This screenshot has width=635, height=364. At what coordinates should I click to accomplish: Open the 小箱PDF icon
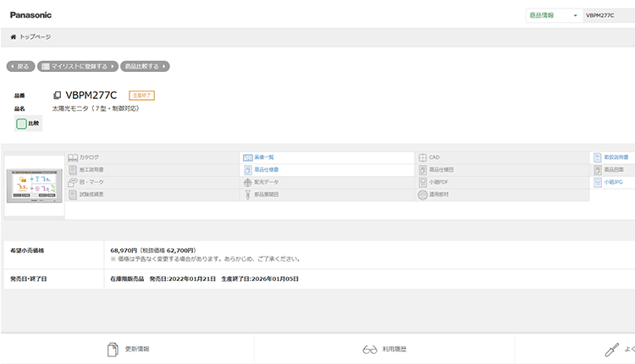coord(422,183)
